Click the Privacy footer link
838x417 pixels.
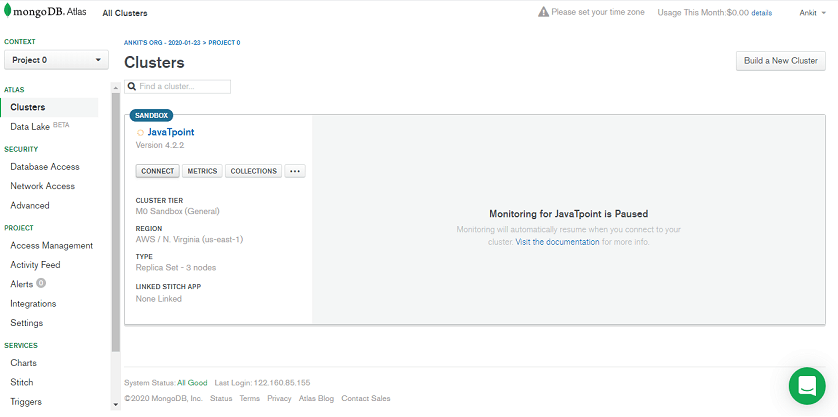coord(280,398)
